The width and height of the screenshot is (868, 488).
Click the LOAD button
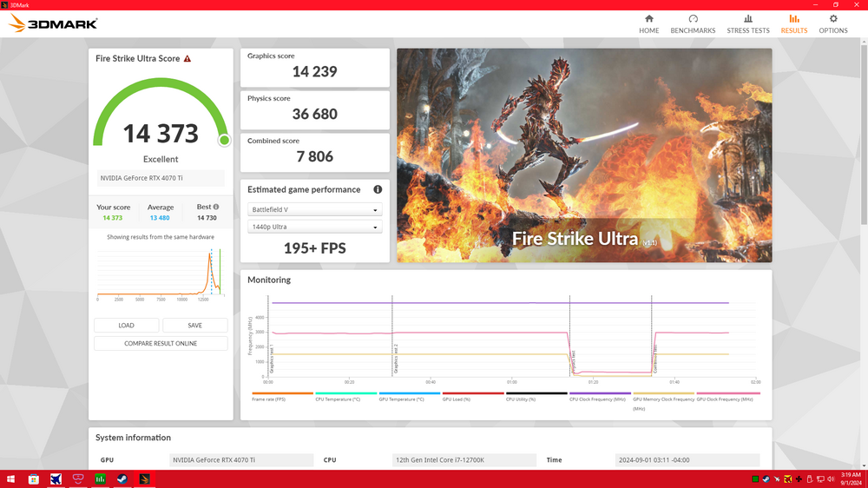[x=126, y=325]
